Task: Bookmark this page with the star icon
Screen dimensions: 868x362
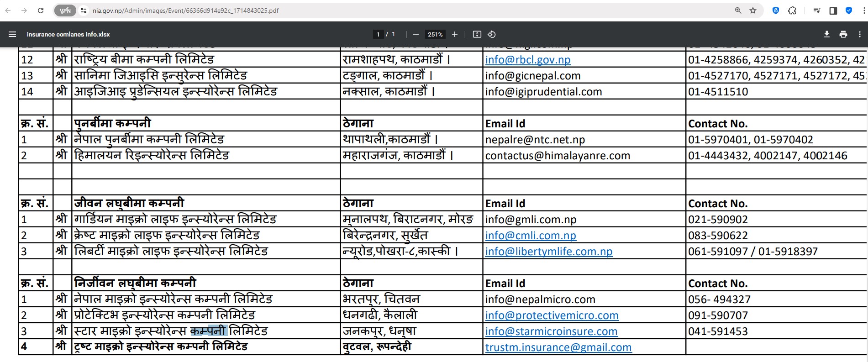Action: tap(753, 10)
